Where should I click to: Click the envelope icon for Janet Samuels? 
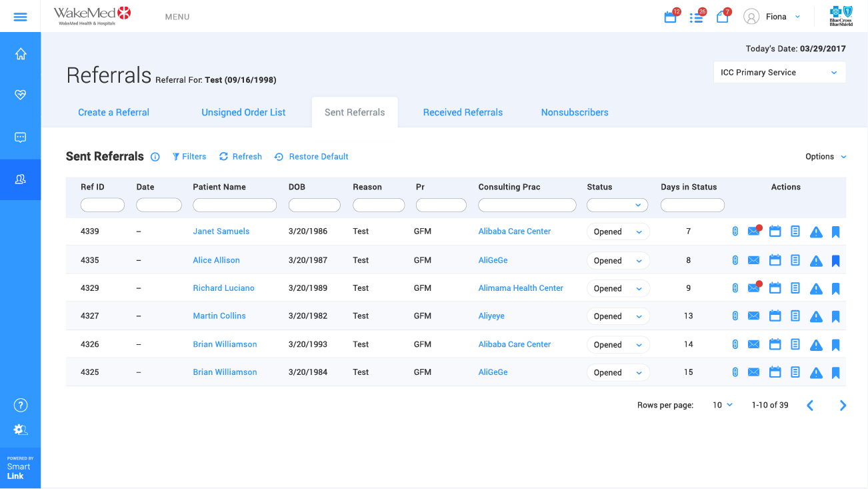[753, 231]
